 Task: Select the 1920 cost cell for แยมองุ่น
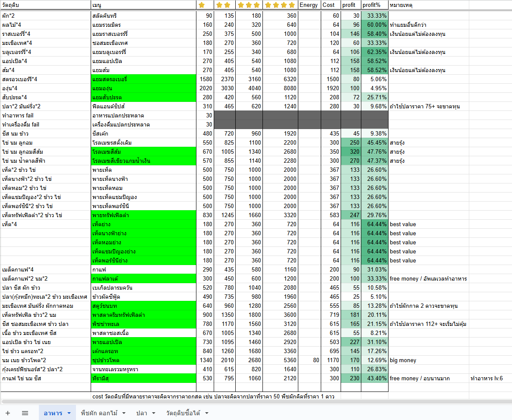331,88
